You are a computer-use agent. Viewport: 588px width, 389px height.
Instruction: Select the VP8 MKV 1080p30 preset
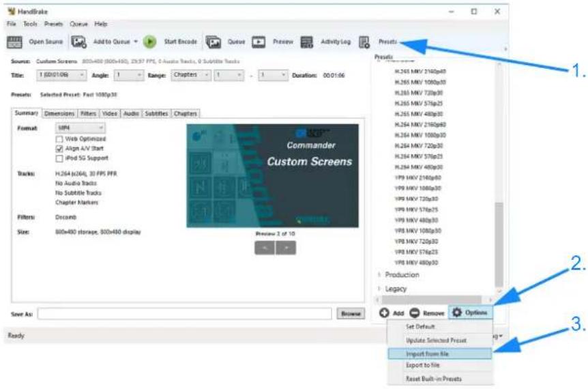[417, 231]
